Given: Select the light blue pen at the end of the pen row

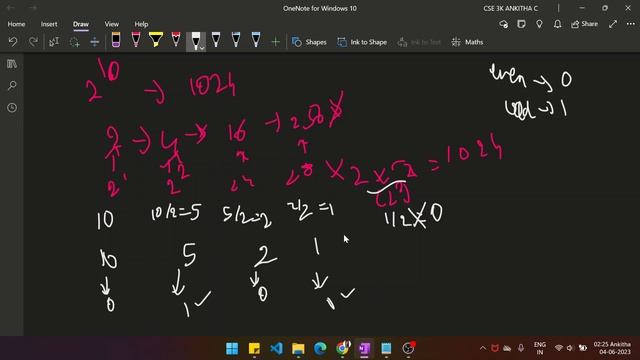Looking at the screenshot, I should coord(256,40).
